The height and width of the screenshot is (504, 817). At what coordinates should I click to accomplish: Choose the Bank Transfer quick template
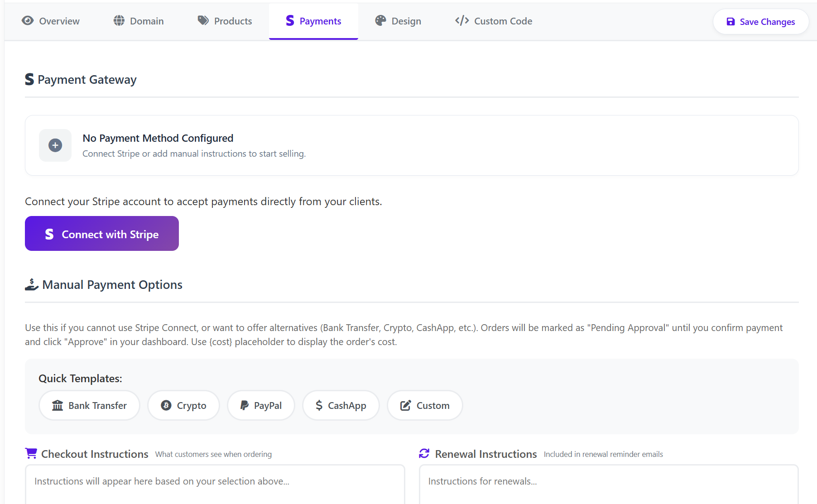coord(89,406)
